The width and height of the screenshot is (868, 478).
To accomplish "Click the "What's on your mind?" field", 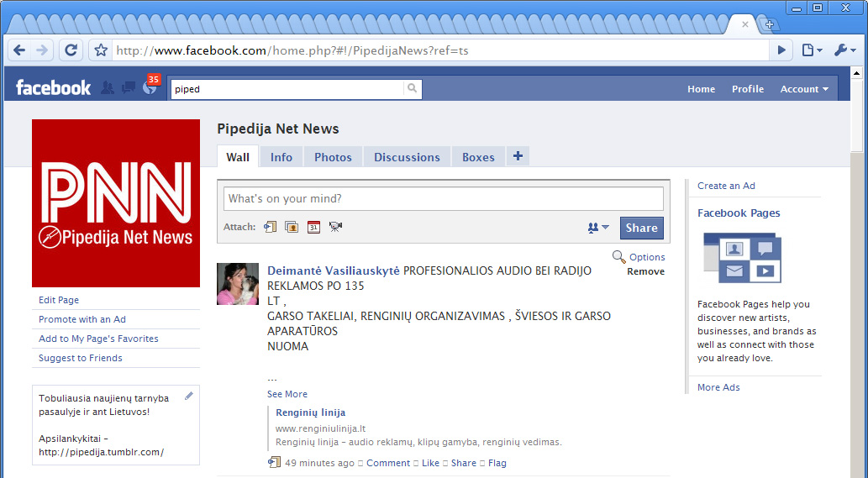I will 443,199.
